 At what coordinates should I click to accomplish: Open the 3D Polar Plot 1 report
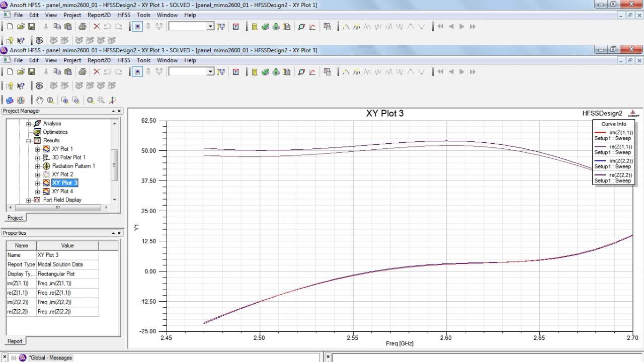click(68, 157)
